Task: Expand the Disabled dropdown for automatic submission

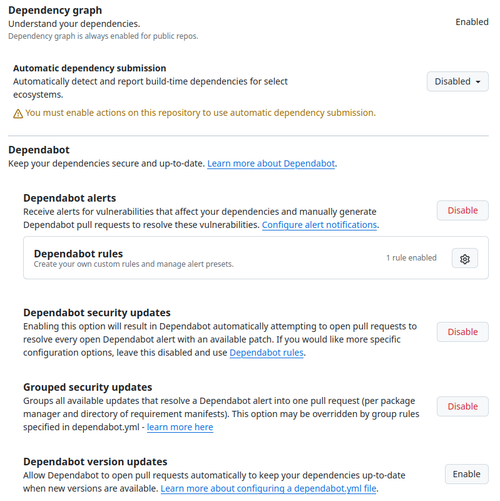Action: point(457,82)
